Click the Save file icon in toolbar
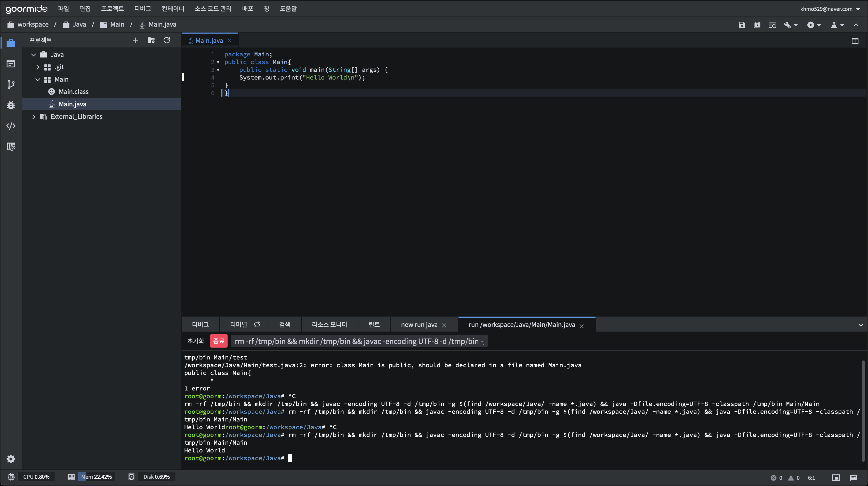 [x=742, y=25]
